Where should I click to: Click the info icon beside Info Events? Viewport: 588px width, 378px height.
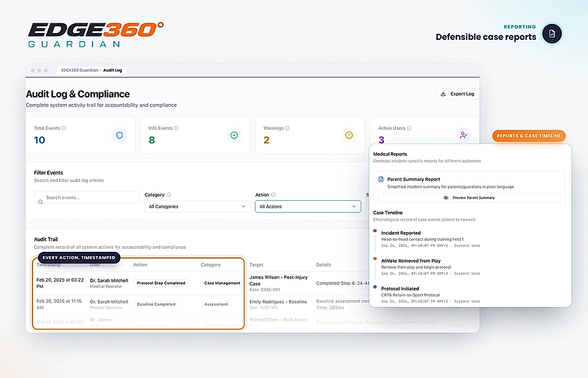176,128
